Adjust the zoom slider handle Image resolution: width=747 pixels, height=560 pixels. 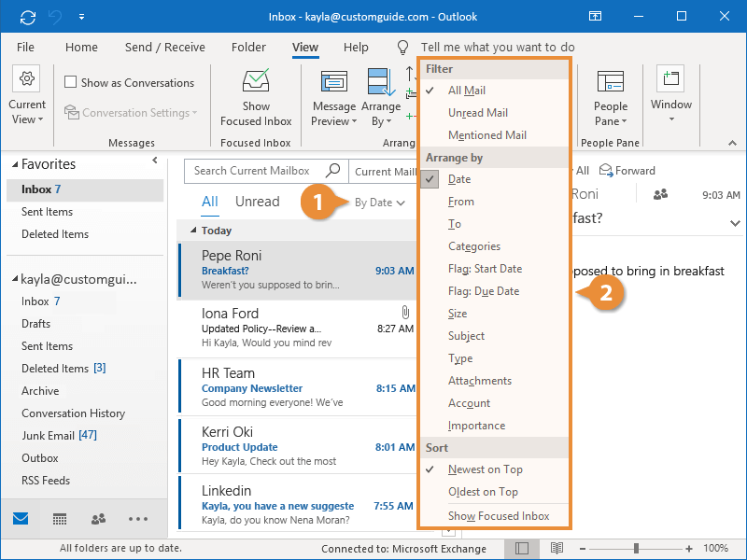point(636,549)
